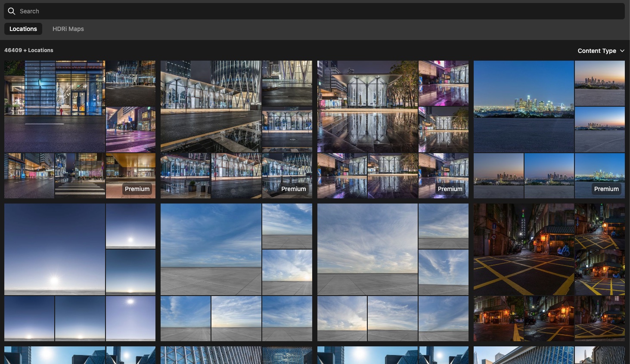Select the small sunset skyline preview thumbnail
The width and height of the screenshot is (630, 364).
tap(599, 83)
